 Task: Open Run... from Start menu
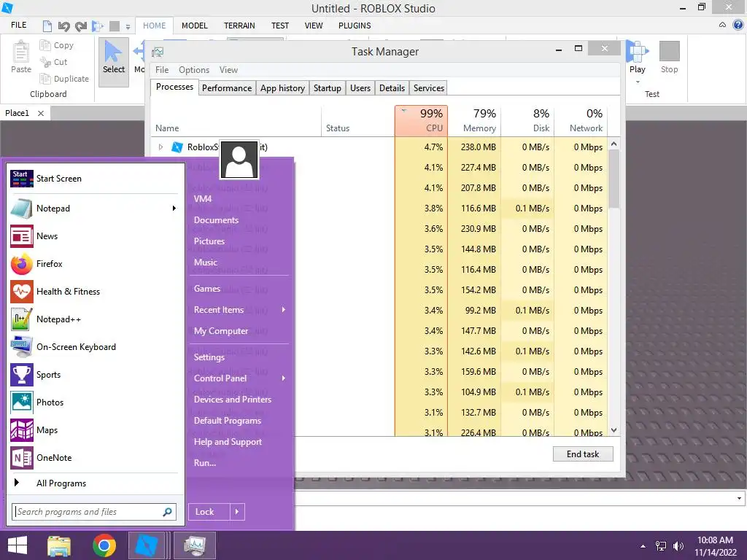[x=205, y=463]
